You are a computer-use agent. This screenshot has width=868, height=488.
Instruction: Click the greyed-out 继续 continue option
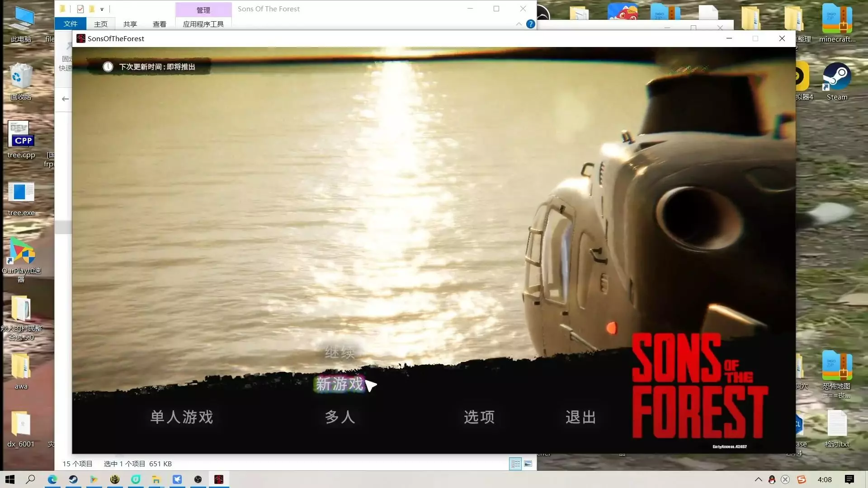[340, 352]
